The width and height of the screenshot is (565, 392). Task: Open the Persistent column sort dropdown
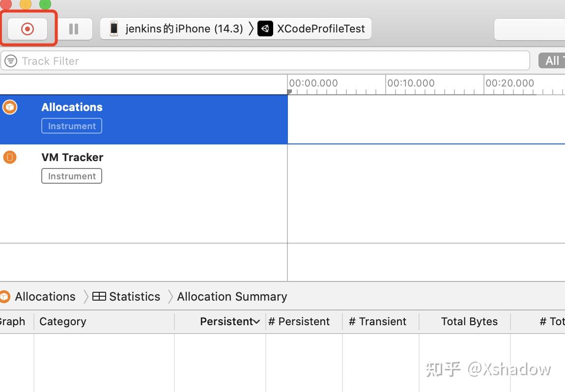[x=256, y=321]
